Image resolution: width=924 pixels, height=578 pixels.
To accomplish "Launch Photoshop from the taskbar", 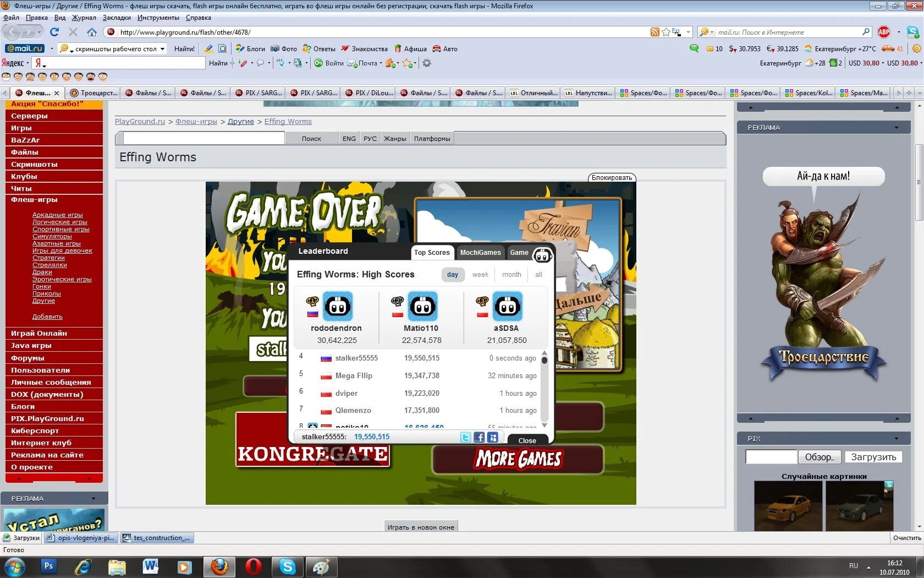I will point(48,566).
